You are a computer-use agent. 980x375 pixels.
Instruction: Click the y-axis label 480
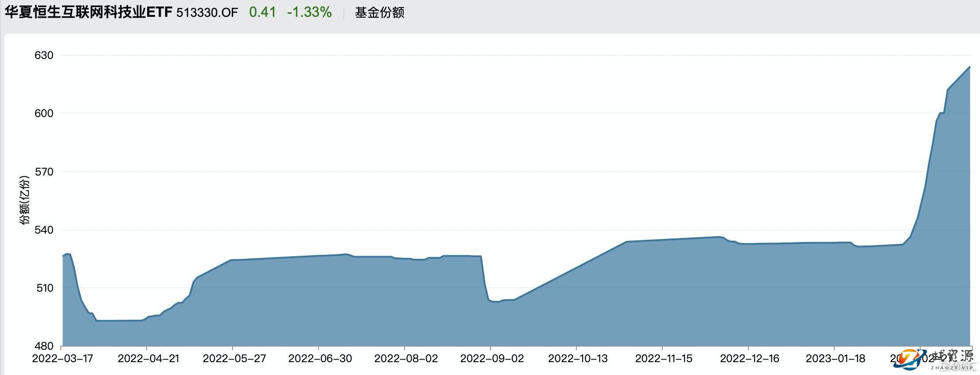pos(44,346)
